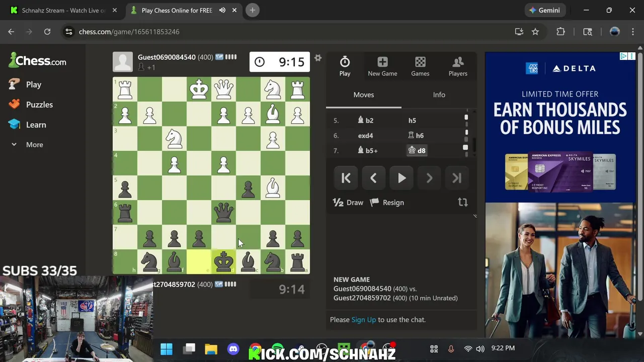Switch to the Moves tab
The image size is (644, 362).
364,95
